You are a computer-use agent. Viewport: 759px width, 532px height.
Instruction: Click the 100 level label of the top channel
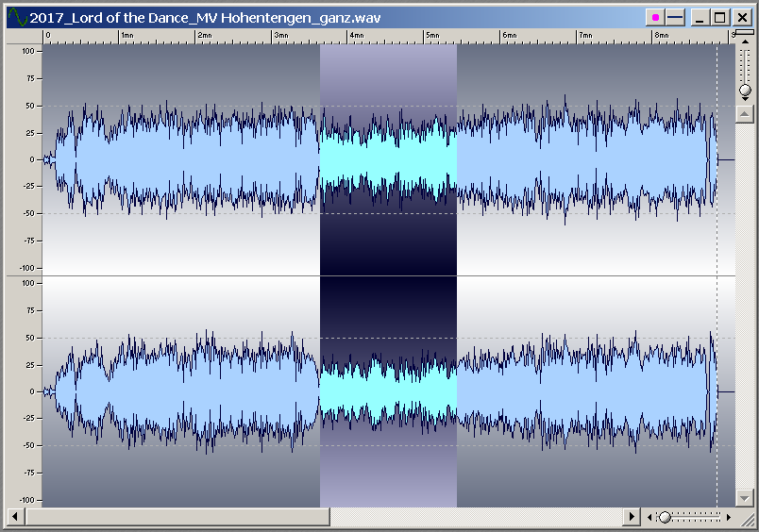pyautogui.click(x=28, y=51)
